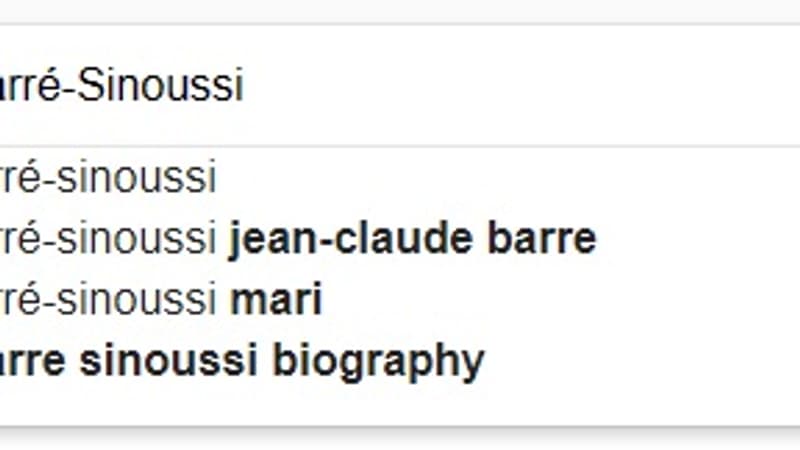The width and height of the screenshot is (800, 450).
Task: Click 'sinoussi' in the biography suggestion row
Action: pos(168,360)
